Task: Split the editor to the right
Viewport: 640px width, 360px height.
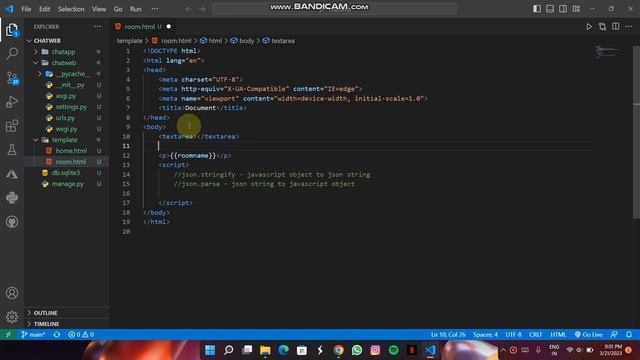Action: (x=616, y=27)
